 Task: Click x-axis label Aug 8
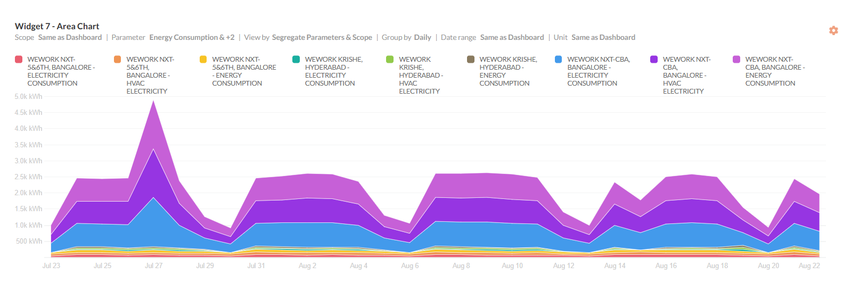coord(461,265)
